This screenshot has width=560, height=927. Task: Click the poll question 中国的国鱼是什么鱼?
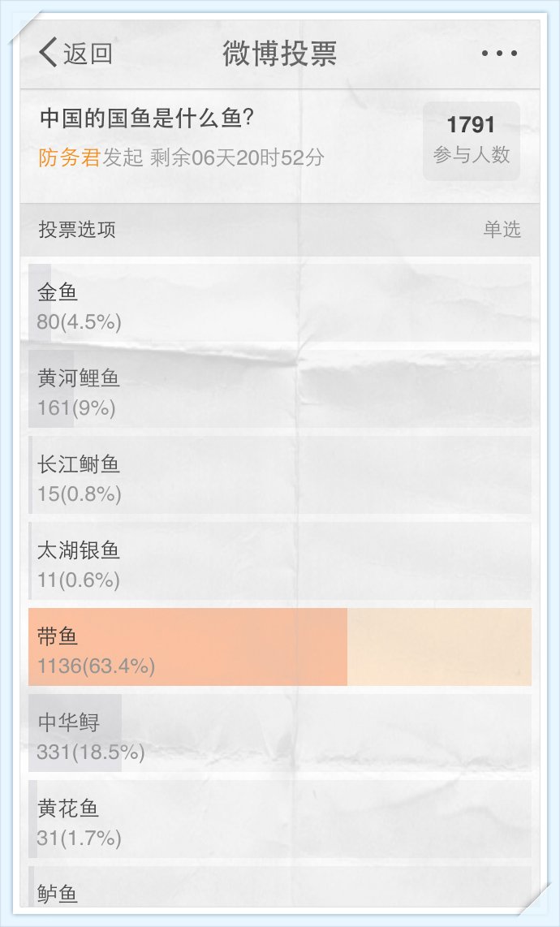[148, 119]
